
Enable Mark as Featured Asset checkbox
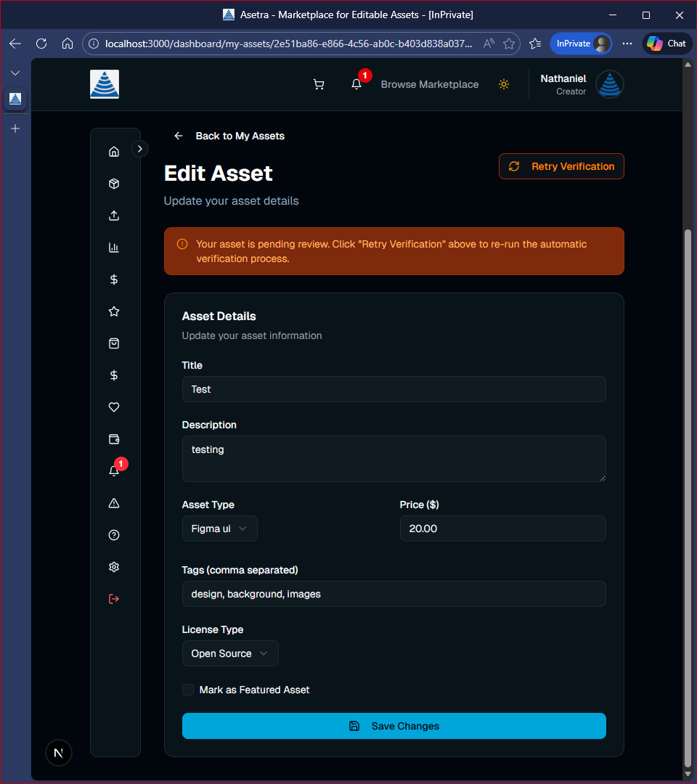(x=188, y=690)
